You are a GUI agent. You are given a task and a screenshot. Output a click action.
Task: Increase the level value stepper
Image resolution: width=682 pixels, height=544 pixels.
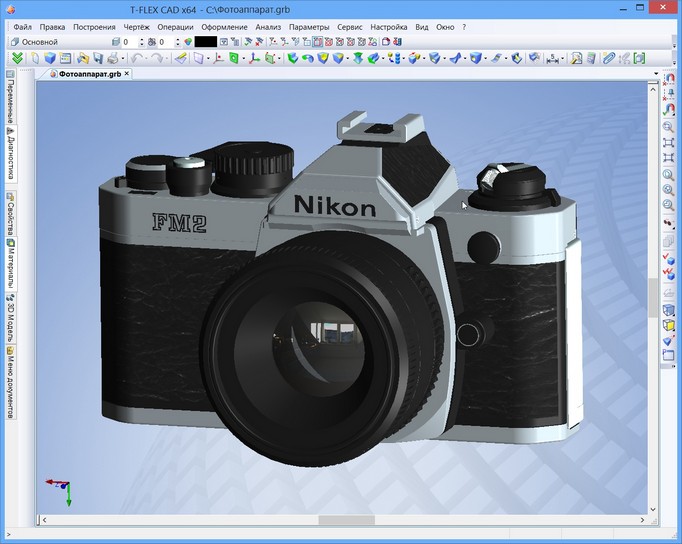tap(141, 40)
